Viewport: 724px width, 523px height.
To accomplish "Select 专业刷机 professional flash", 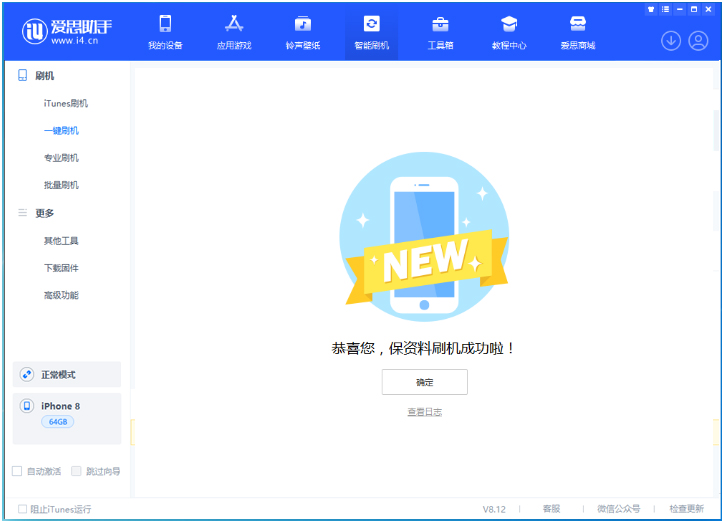I will click(x=61, y=158).
